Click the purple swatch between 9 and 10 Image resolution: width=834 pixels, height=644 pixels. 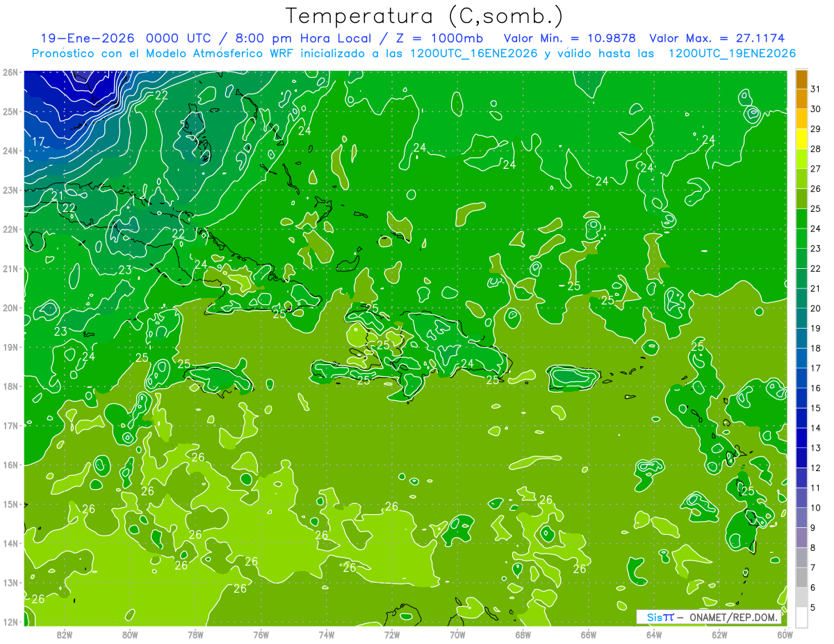(801, 518)
